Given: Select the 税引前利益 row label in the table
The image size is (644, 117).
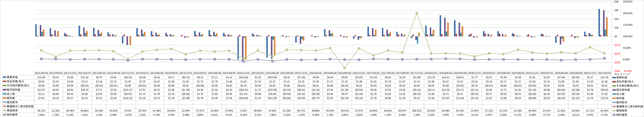Looking at the screenshot, I should click(x=14, y=90).
